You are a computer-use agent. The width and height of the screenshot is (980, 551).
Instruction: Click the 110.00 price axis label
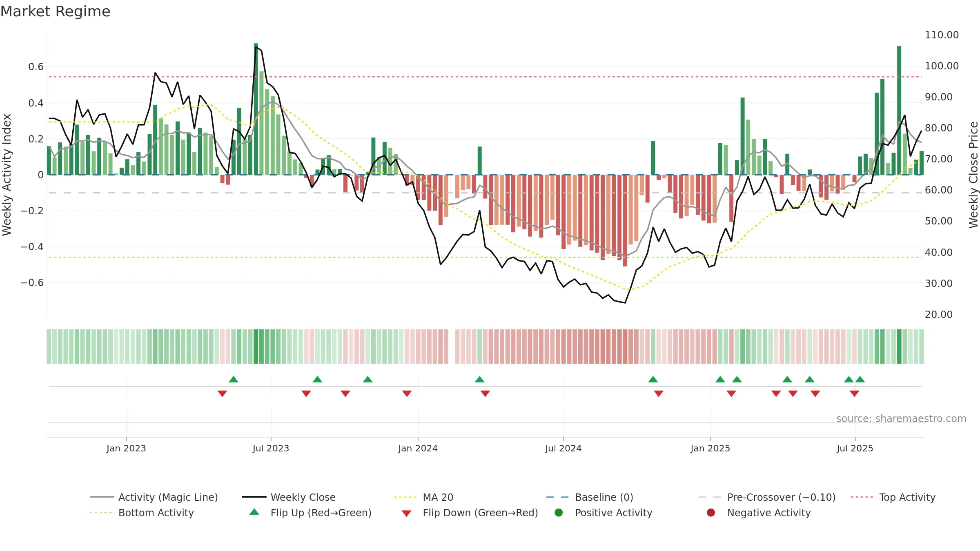point(942,35)
